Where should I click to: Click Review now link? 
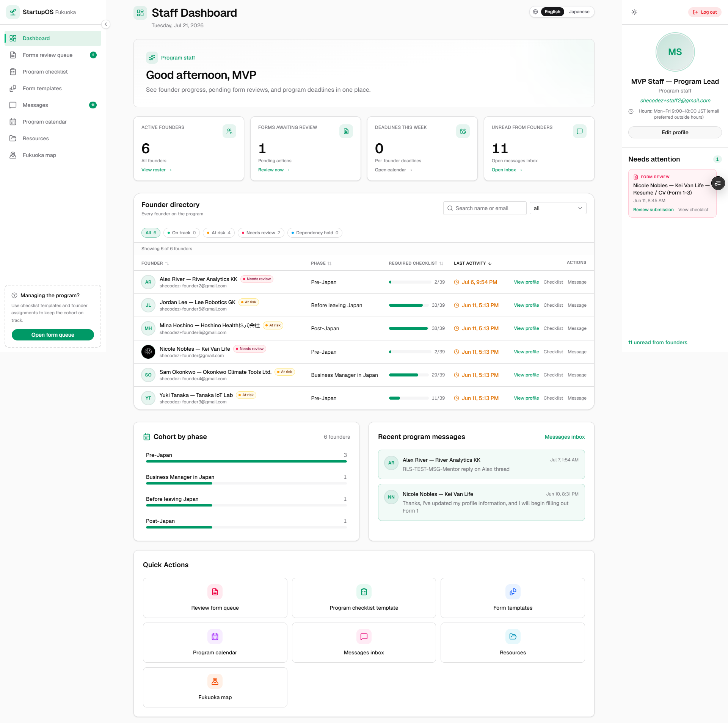pyautogui.click(x=274, y=170)
